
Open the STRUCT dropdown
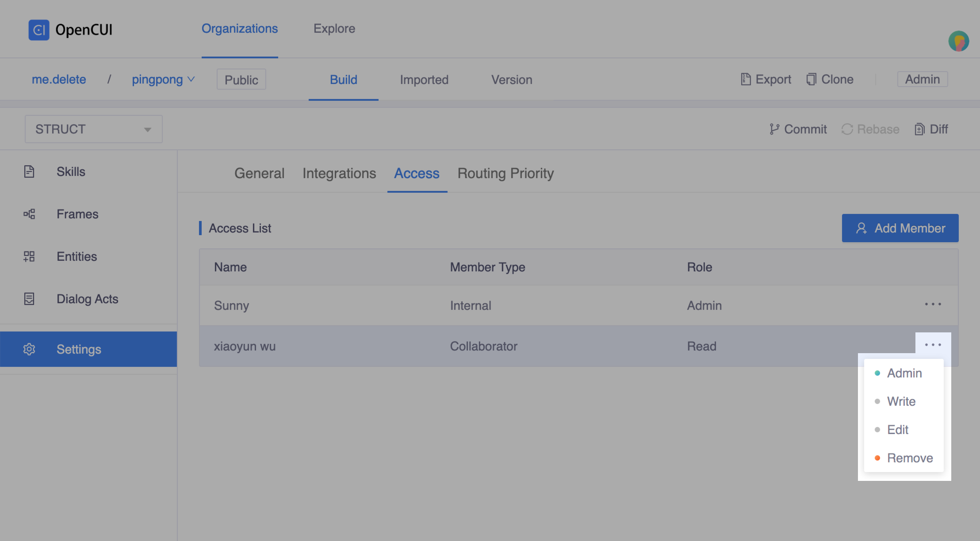click(148, 129)
